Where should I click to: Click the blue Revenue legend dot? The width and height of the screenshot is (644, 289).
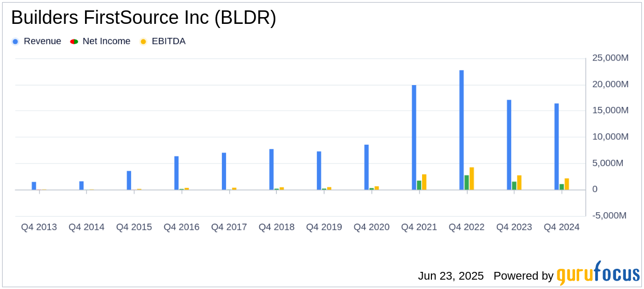15,42
